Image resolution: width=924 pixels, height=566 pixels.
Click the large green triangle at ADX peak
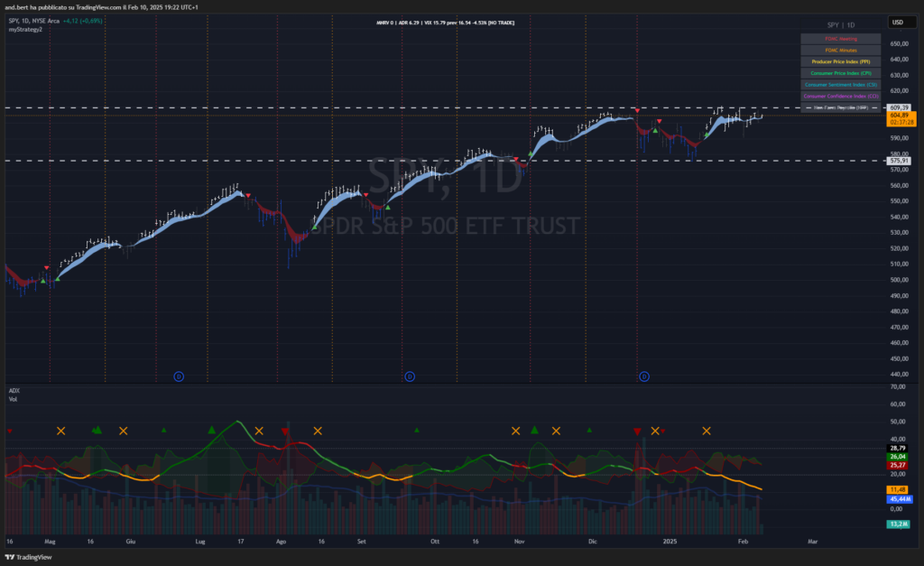[x=212, y=431]
